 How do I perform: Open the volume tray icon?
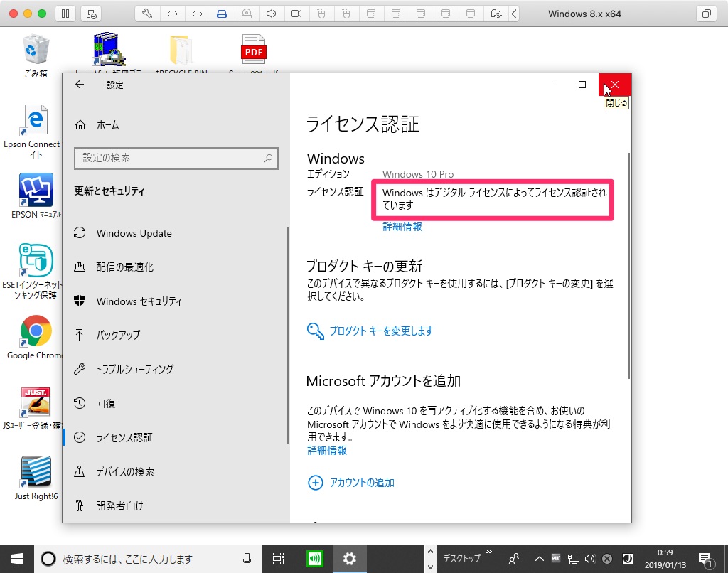(x=590, y=559)
